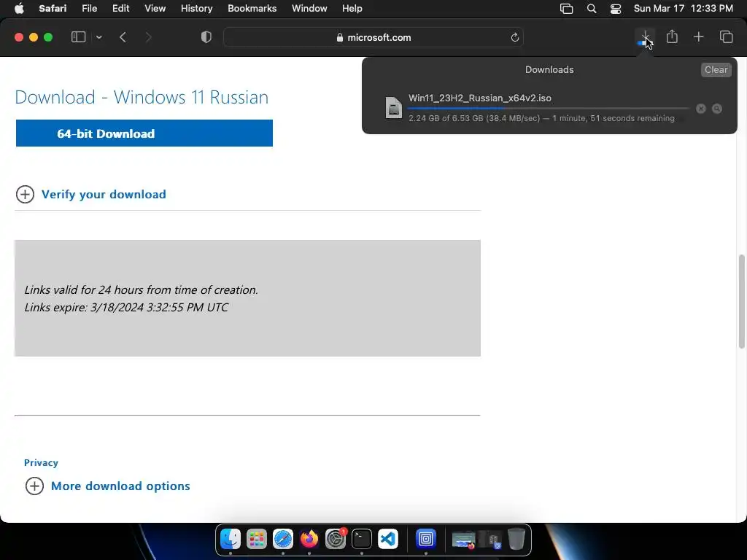Open the Window menu
Viewport: 747px width, 560px height.
pyautogui.click(x=309, y=9)
